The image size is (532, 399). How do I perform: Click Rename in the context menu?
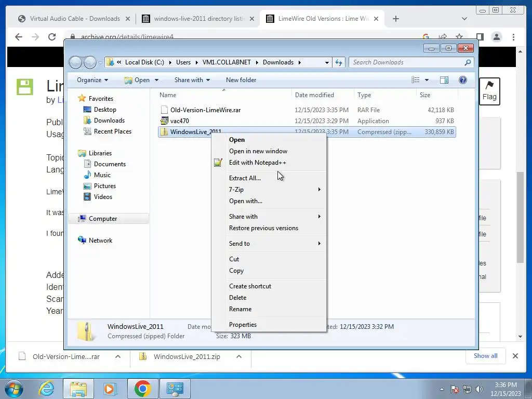coord(240,309)
